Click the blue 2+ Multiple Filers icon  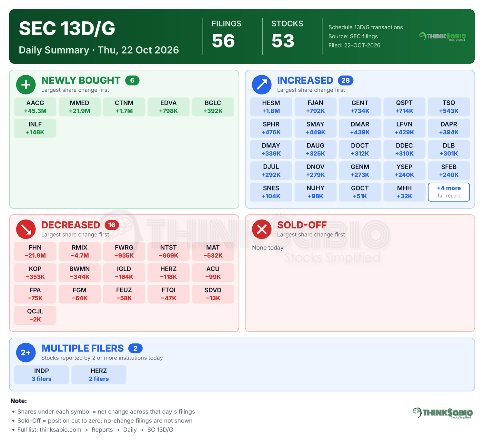point(26,352)
